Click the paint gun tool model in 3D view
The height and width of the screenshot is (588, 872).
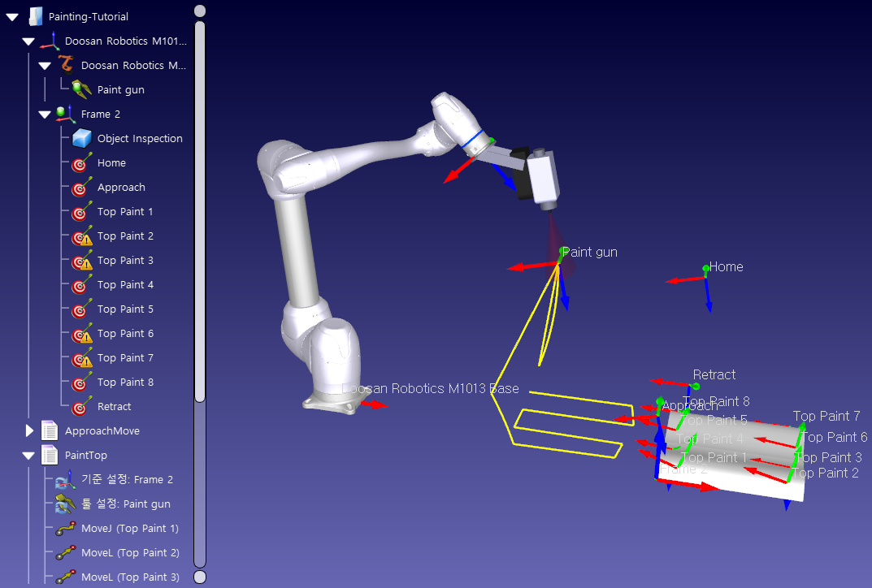[x=538, y=176]
